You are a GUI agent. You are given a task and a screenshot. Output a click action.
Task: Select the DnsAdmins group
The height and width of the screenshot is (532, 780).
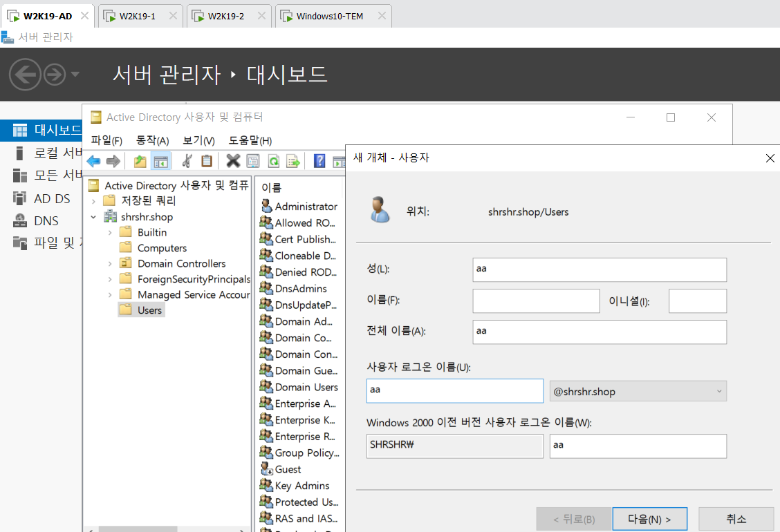click(294, 288)
